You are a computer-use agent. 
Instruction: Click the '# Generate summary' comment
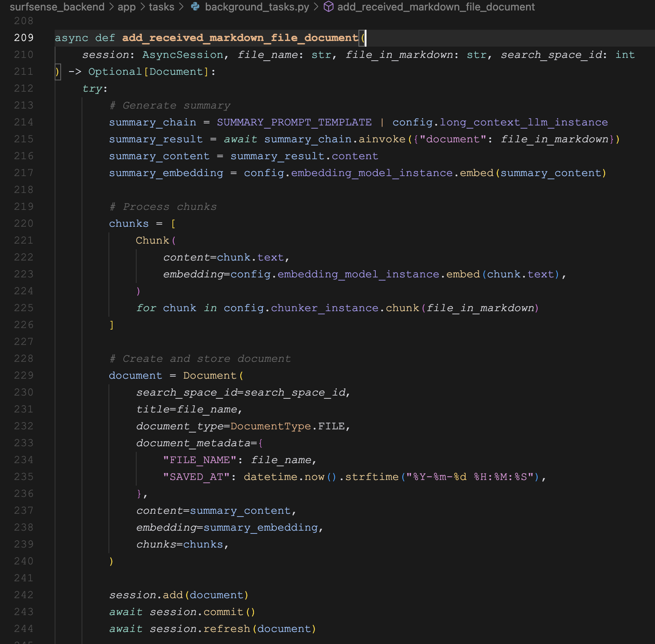170,105
